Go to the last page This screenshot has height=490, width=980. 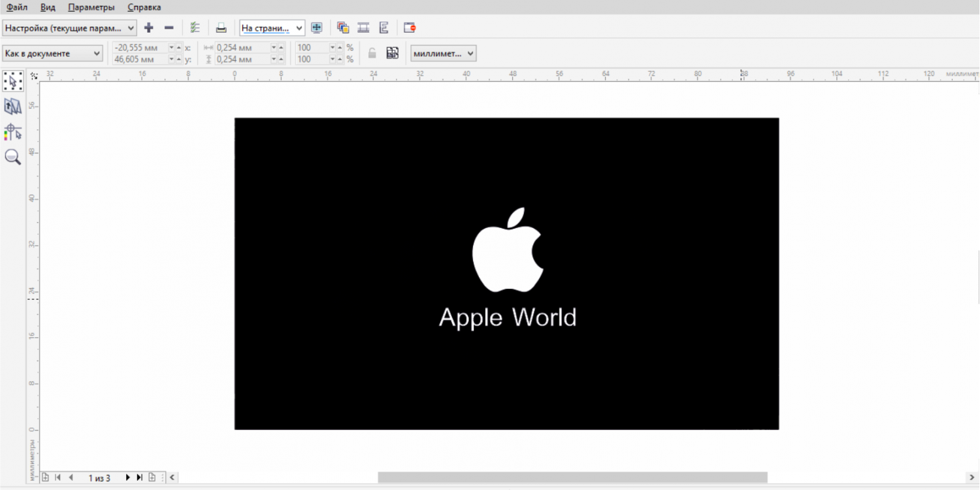pos(139,478)
